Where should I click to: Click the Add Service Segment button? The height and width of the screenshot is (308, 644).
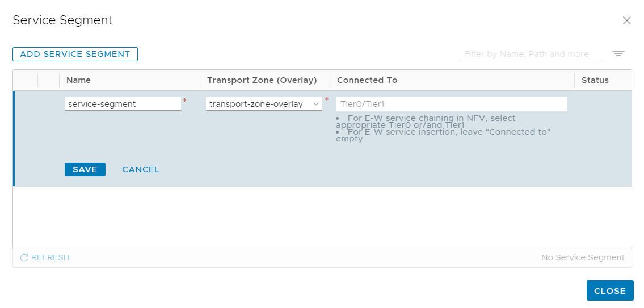(x=75, y=54)
